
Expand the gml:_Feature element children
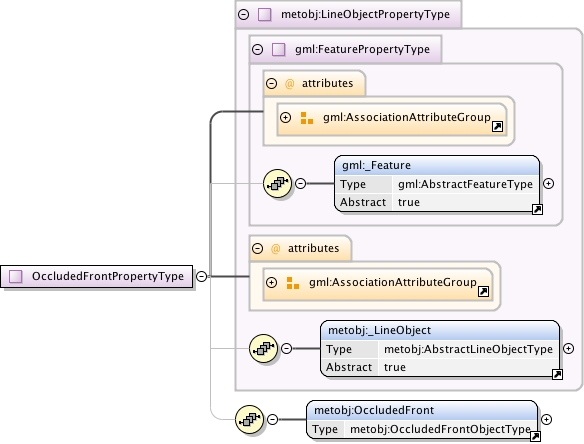coord(548,183)
